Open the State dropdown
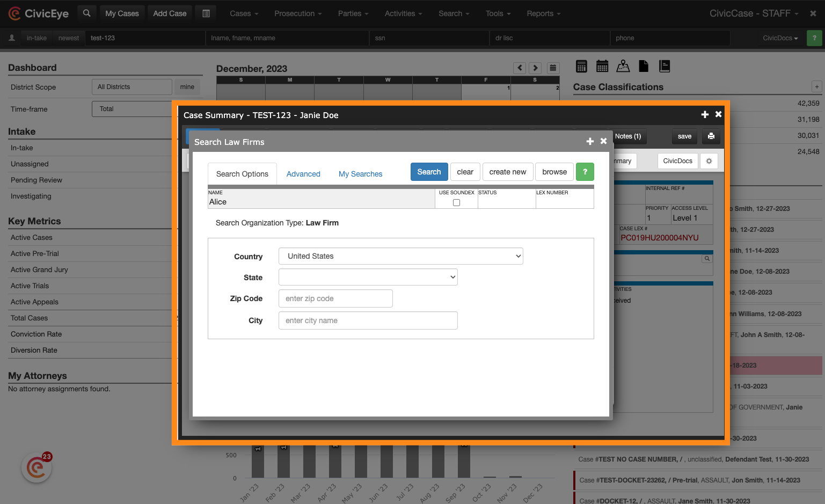 coord(368,277)
